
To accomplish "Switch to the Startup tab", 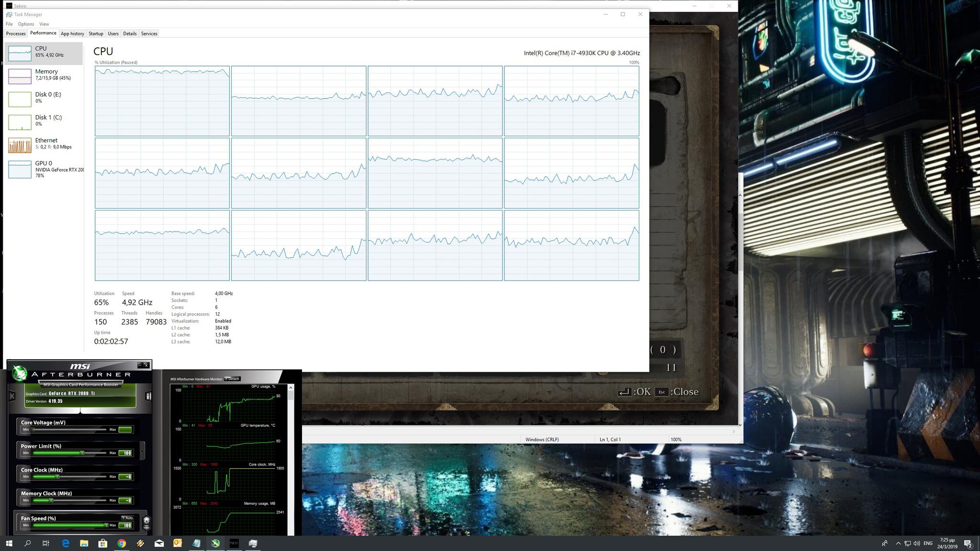I will click(96, 33).
